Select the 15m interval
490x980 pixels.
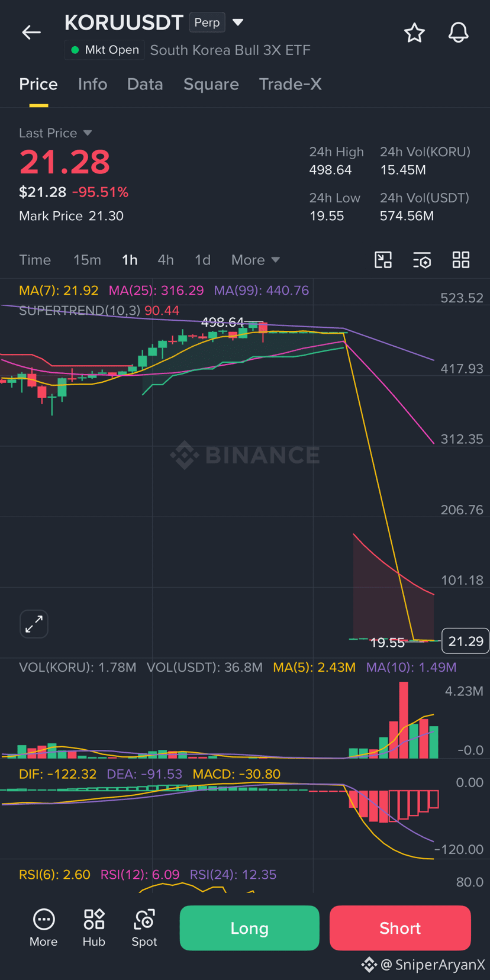click(x=87, y=260)
